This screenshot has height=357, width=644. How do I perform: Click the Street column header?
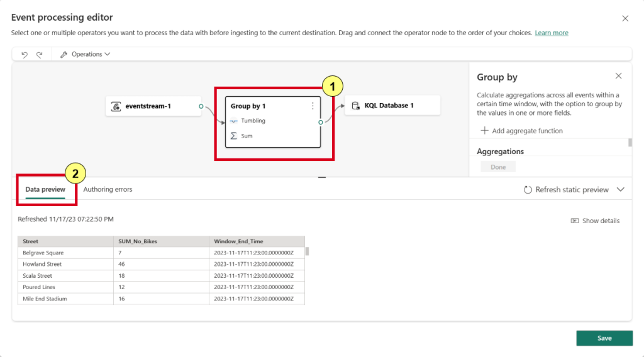(x=65, y=241)
